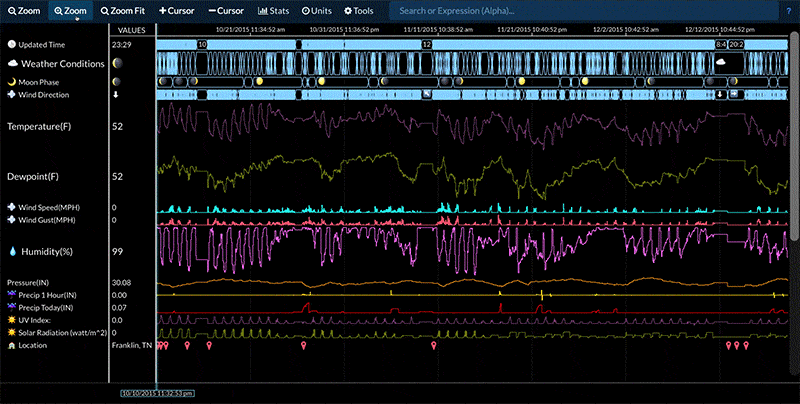The height and width of the screenshot is (404, 800).
Task: Click the 30.08 pressure value
Action: point(121,283)
